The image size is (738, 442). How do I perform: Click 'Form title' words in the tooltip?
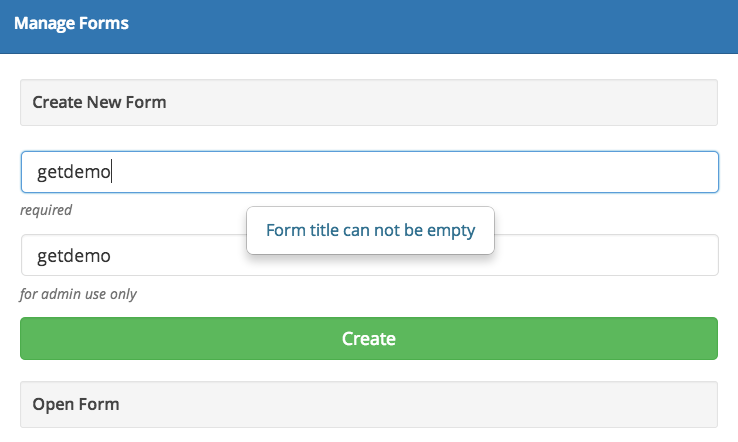(300, 231)
